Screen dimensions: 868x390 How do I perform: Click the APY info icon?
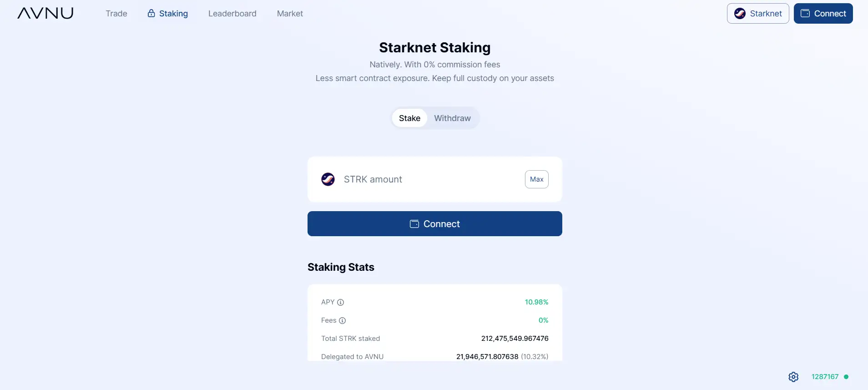pos(341,302)
